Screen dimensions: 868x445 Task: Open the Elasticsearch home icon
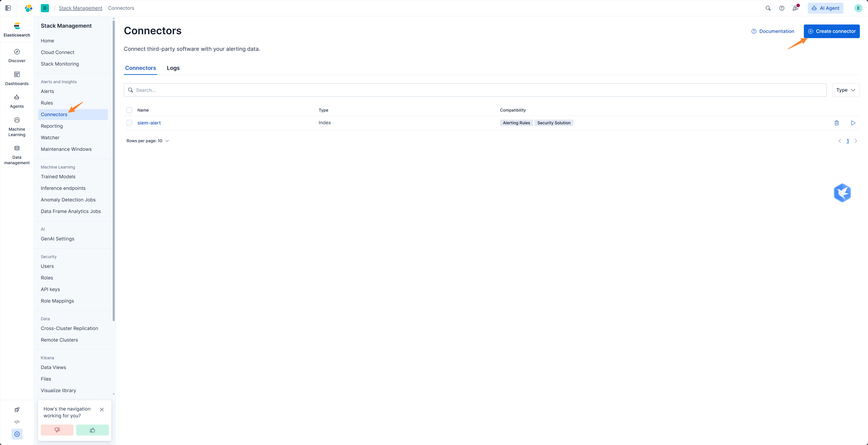pyautogui.click(x=17, y=29)
